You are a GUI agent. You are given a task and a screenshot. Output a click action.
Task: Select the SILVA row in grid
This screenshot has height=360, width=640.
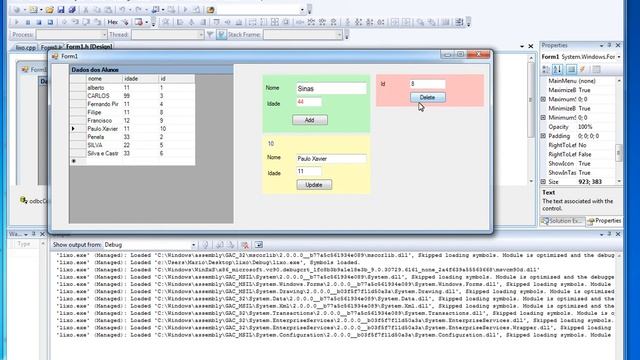[x=132, y=145]
